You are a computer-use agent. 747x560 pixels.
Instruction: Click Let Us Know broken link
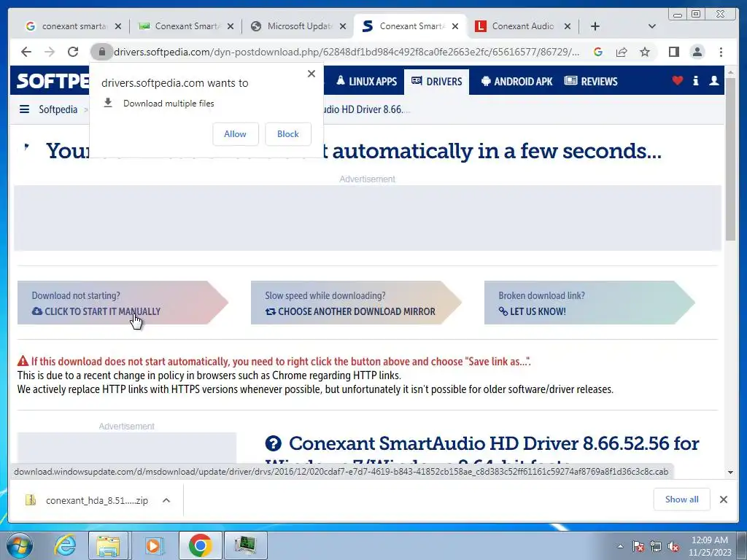pyautogui.click(x=589, y=303)
